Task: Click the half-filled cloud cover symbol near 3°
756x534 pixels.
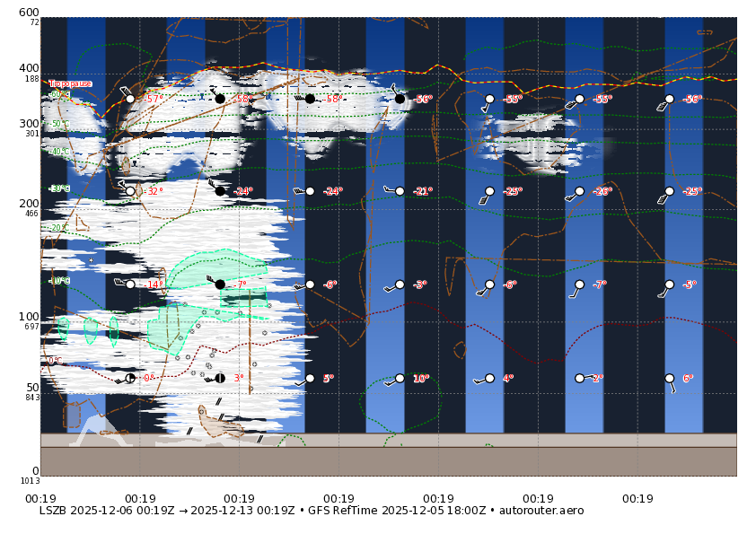Action: click(220, 378)
